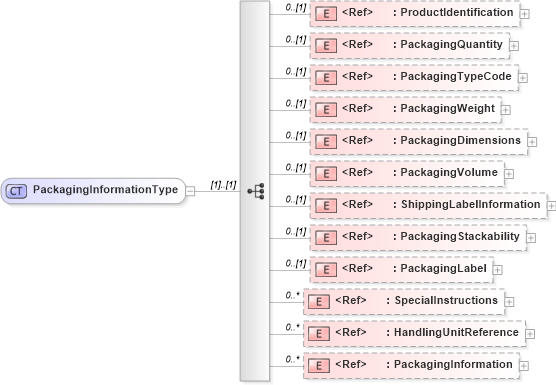Click the 0..* cardinality of PackagingInformation
Viewport: 556px width, 385px height.
pos(293,359)
